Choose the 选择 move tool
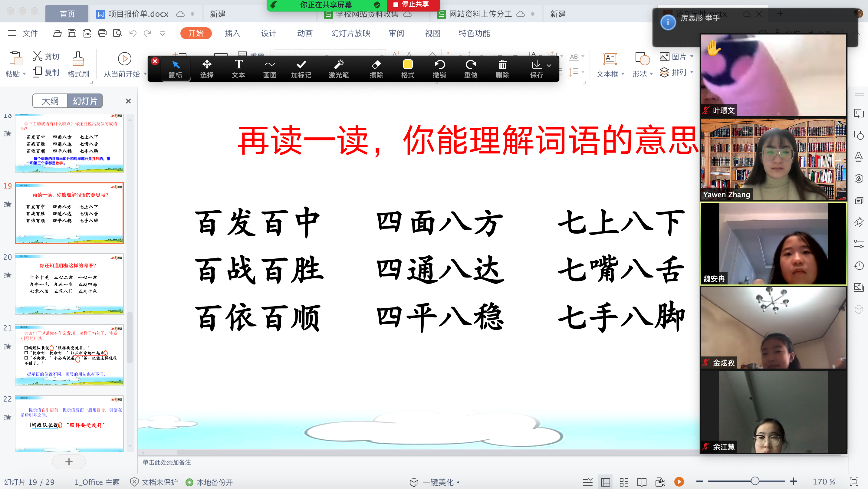This screenshot has height=489, width=868. (206, 69)
